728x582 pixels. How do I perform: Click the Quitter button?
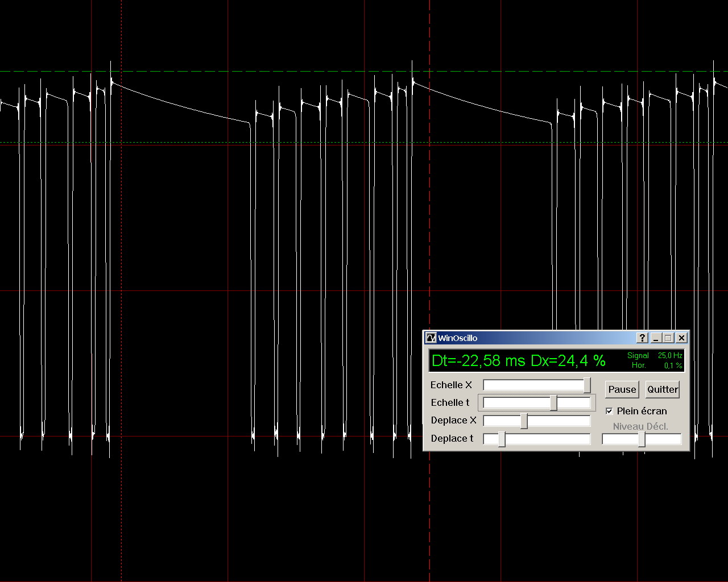coord(663,389)
